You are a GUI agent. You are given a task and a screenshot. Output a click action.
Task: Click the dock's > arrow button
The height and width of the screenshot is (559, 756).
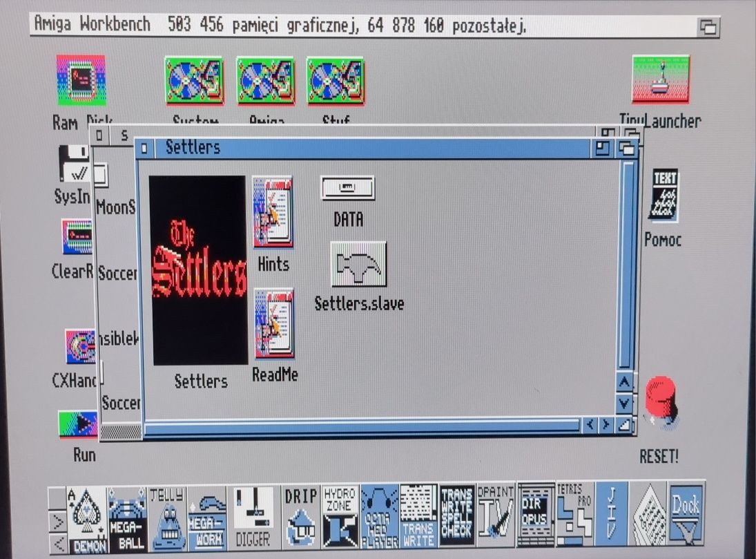click(57, 522)
